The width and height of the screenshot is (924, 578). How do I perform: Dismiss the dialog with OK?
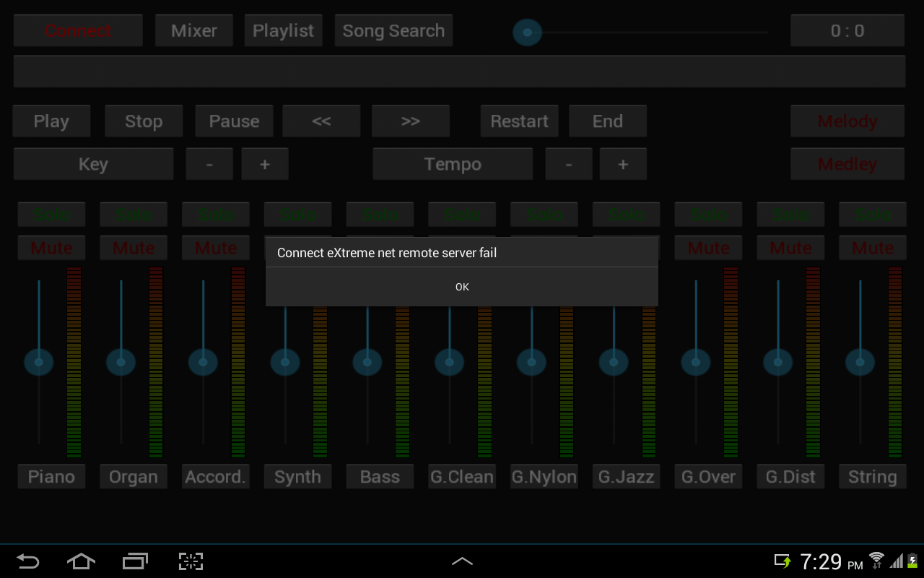point(462,287)
